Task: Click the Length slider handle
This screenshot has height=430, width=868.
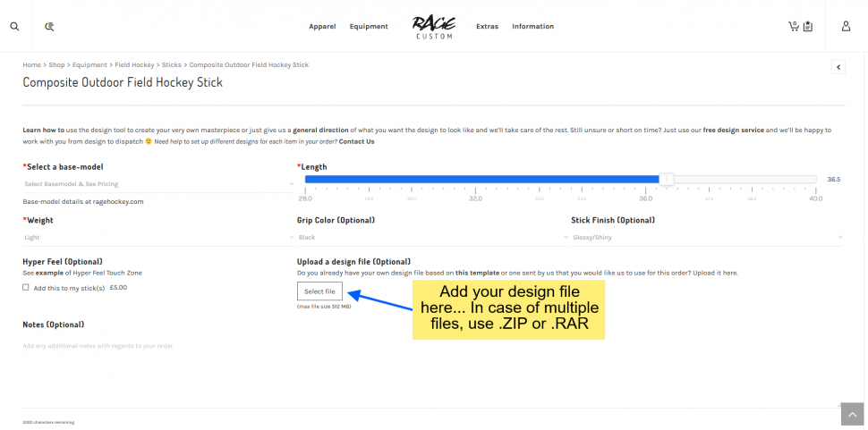Action: pyautogui.click(x=666, y=180)
